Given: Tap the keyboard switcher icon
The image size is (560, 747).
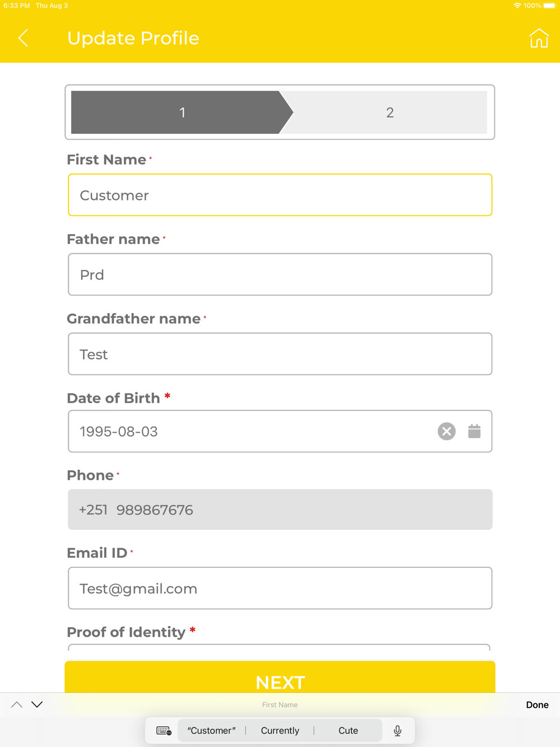Looking at the screenshot, I should point(164,731).
